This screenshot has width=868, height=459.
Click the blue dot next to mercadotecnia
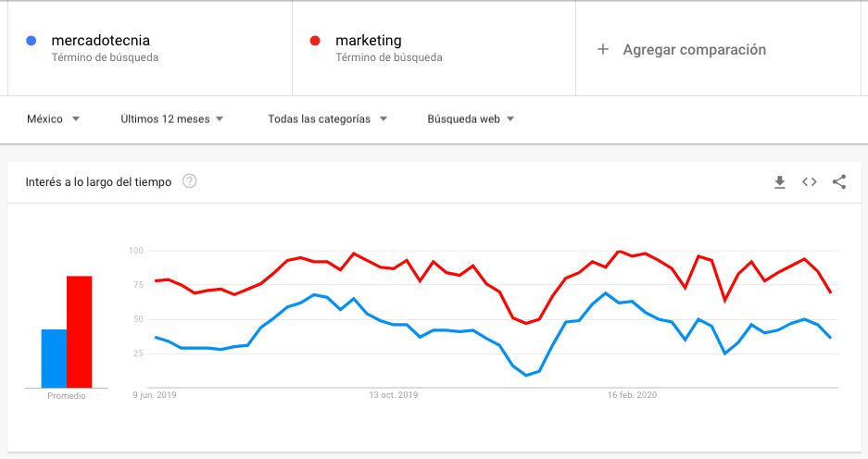31,41
